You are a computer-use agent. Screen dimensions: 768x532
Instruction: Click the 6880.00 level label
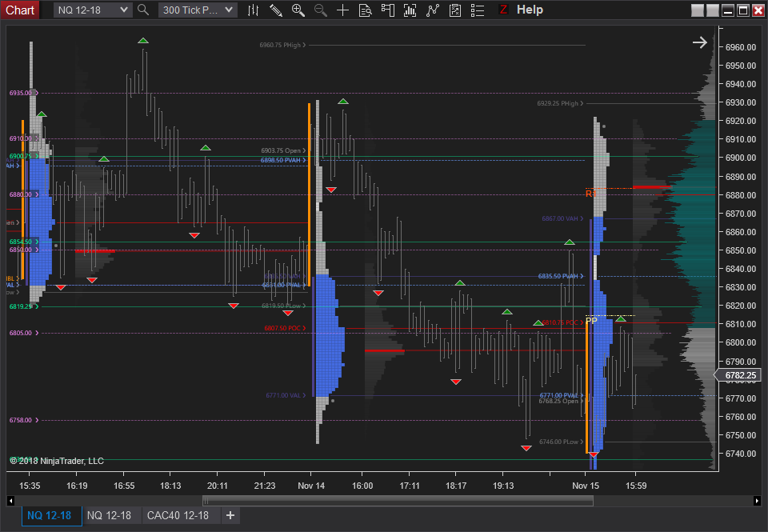(x=24, y=195)
